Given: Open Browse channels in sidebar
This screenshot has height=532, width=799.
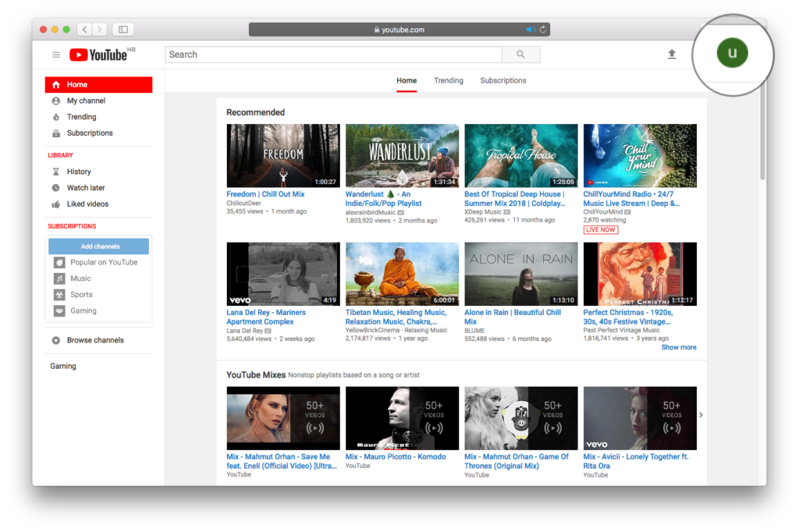Looking at the screenshot, I should point(94,340).
